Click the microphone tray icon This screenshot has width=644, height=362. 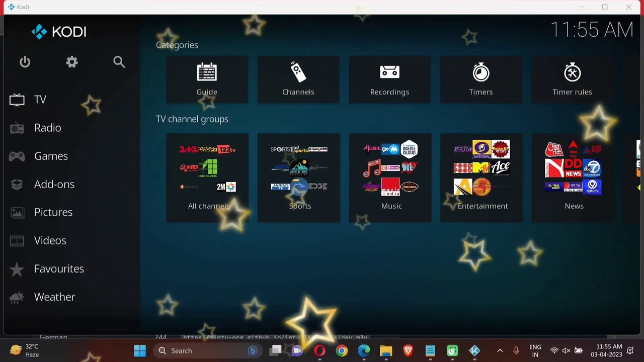[x=516, y=350]
